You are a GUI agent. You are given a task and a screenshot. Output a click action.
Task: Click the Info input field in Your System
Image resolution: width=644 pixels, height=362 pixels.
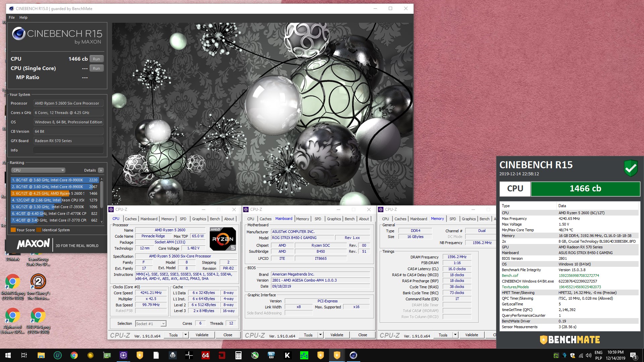(x=68, y=150)
